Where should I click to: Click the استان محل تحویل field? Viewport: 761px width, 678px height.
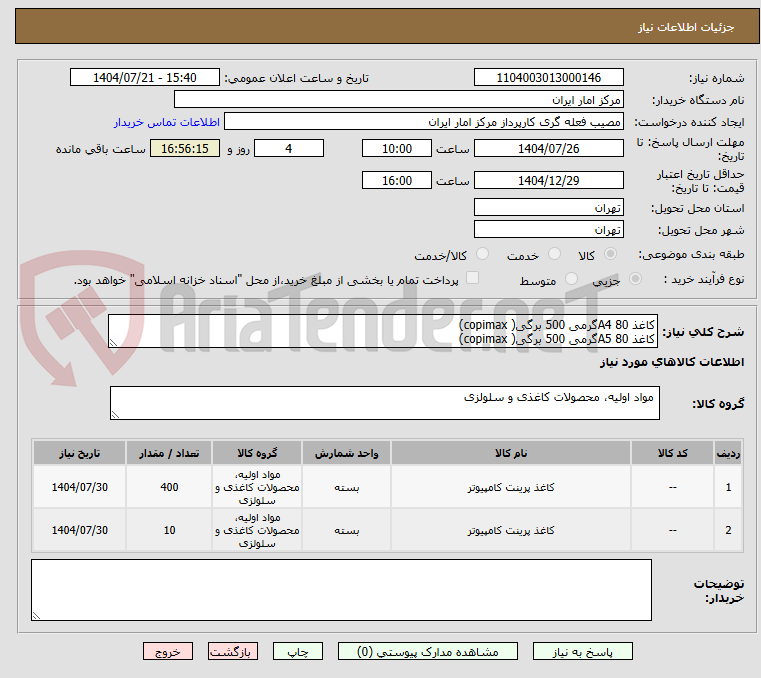point(548,208)
